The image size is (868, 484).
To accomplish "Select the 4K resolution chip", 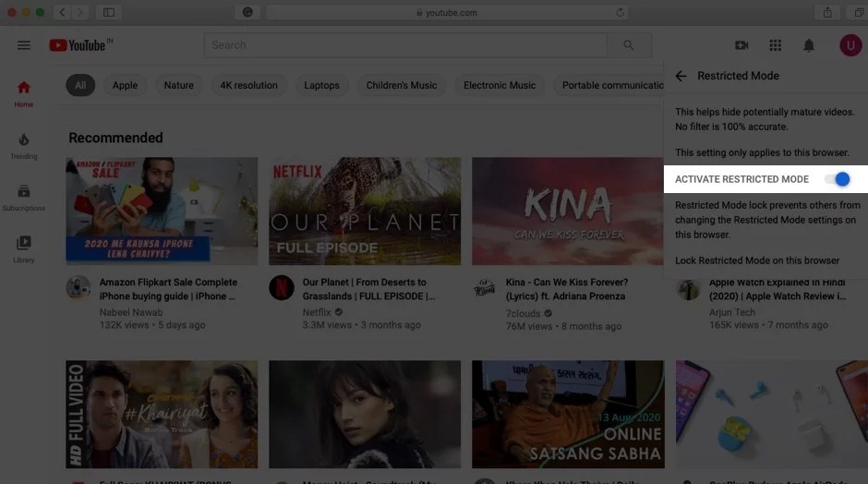I will (248, 86).
